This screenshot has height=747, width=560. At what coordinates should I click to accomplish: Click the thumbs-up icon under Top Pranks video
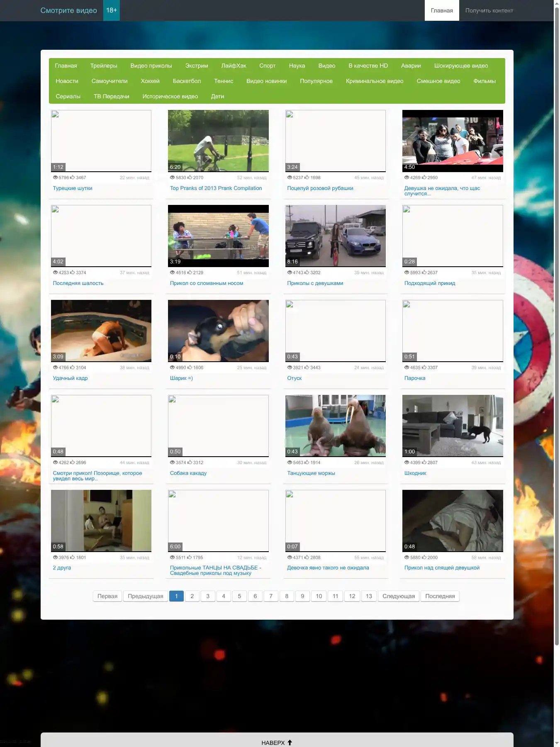click(190, 178)
